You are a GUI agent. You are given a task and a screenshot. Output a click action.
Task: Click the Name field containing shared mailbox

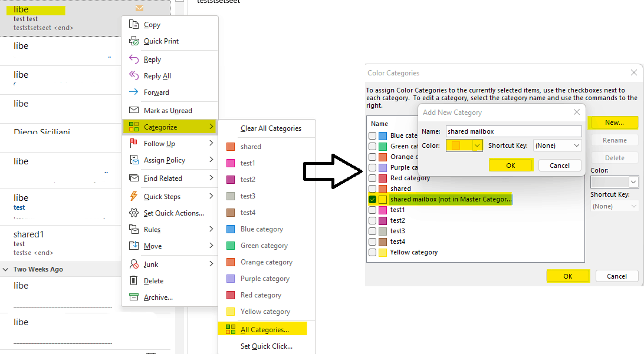click(x=514, y=131)
